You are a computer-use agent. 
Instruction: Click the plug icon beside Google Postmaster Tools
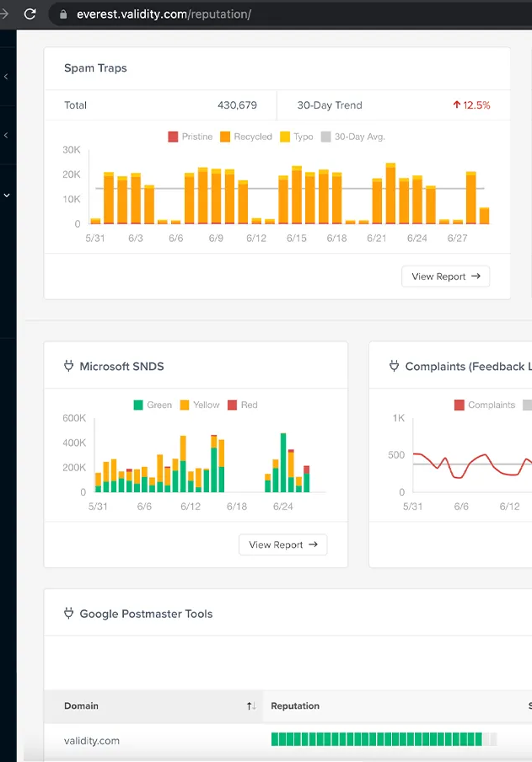click(x=69, y=614)
